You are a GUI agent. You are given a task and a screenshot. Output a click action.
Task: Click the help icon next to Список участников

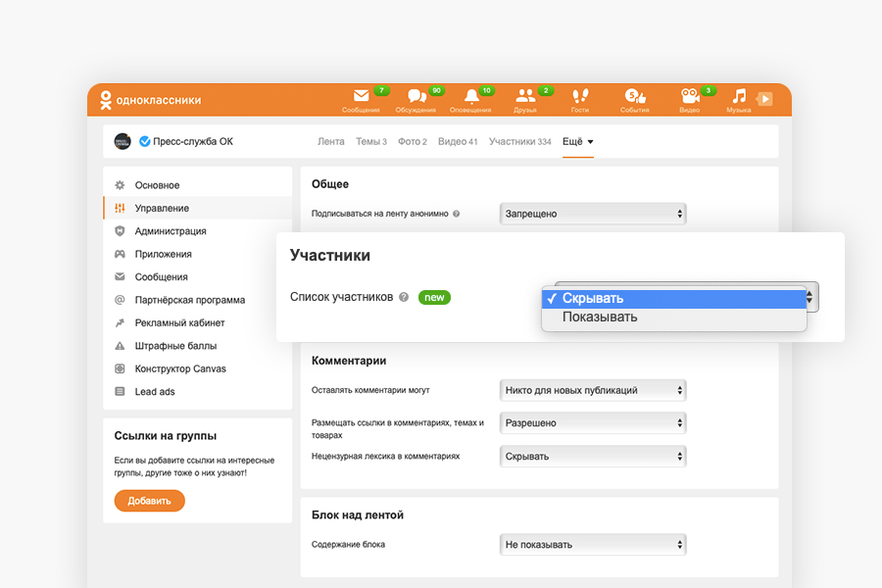404,297
